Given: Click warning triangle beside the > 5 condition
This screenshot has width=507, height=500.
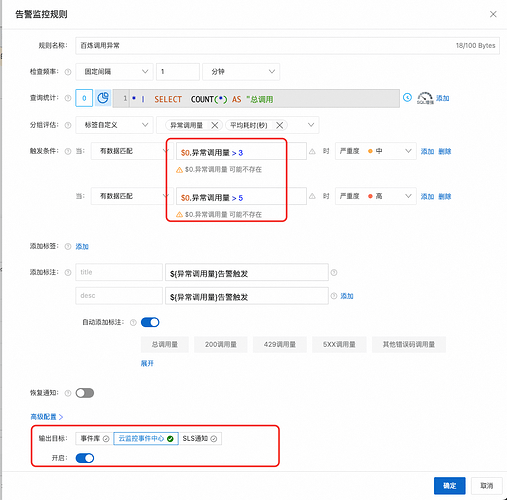Looking at the screenshot, I should pyautogui.click(x=312, y=196).
